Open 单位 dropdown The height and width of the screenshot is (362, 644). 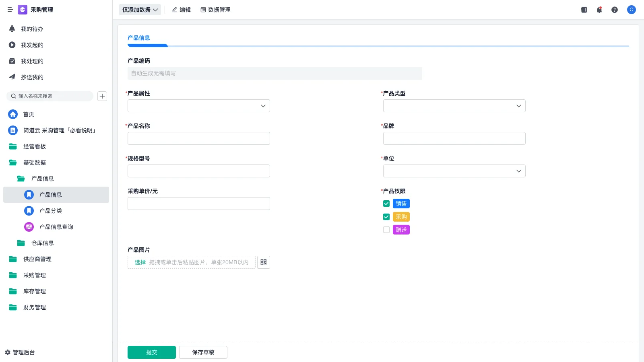[x=454, y=171]
